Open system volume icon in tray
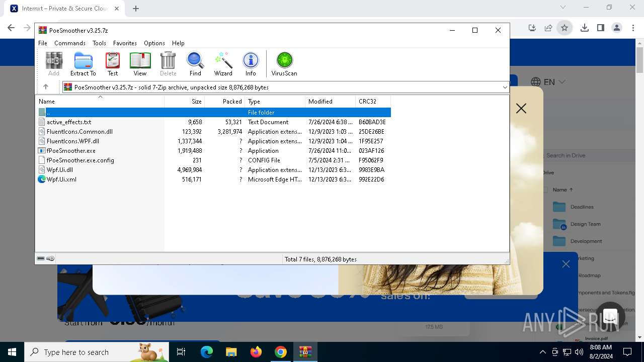 pos(579,352)
